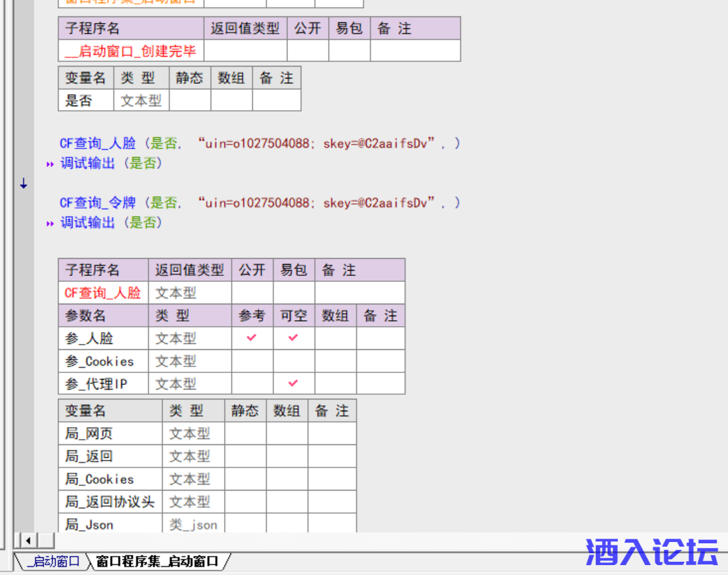Click the horizontal scrollbar thumb

click(46, 540)
